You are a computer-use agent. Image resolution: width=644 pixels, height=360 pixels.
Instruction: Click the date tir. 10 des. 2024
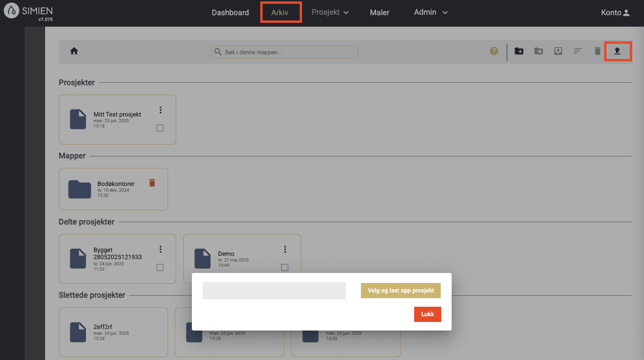pyautogui.click(x=113, y=190)
